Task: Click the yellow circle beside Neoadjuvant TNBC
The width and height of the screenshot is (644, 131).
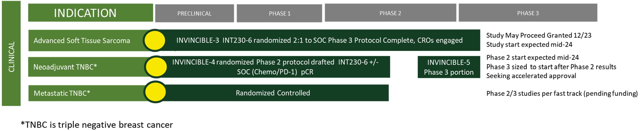Action: pyautogui.click(x=156, y=67)
